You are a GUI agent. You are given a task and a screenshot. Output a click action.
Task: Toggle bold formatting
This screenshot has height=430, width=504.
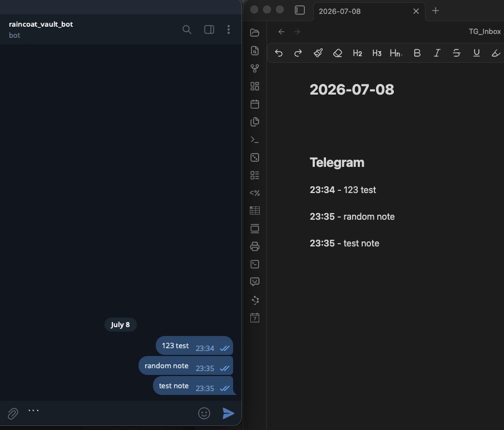tap(417, 53)
